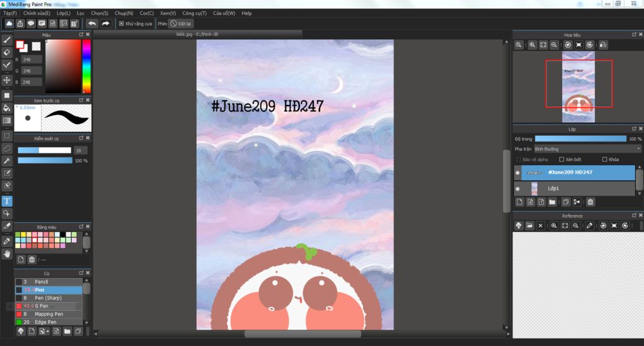Select the Pen (Sharp) brush
The height and width of the screenshot is (346, 644).
tap(48, 298)
